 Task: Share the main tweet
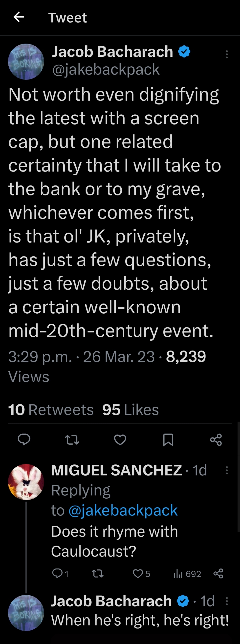[216, 440]
